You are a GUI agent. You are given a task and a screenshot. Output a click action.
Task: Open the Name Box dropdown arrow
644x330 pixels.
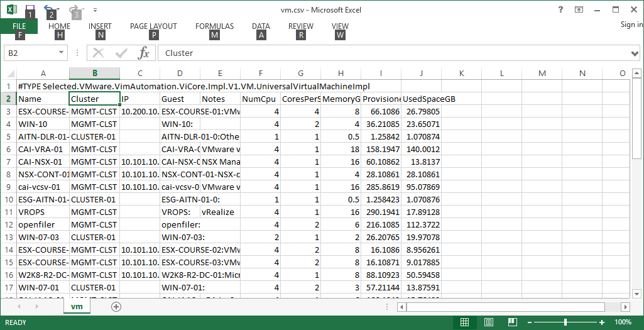click(x=62, y=53)
